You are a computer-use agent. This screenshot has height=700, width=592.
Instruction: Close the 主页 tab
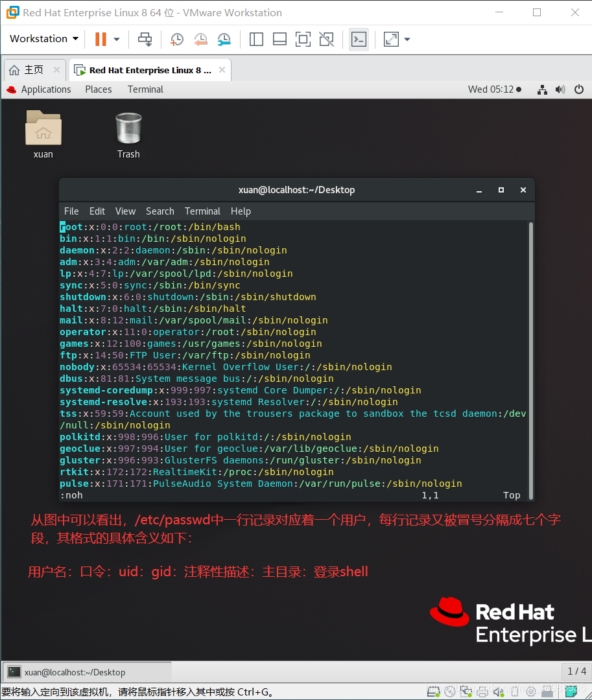click(x=56, y=69)
